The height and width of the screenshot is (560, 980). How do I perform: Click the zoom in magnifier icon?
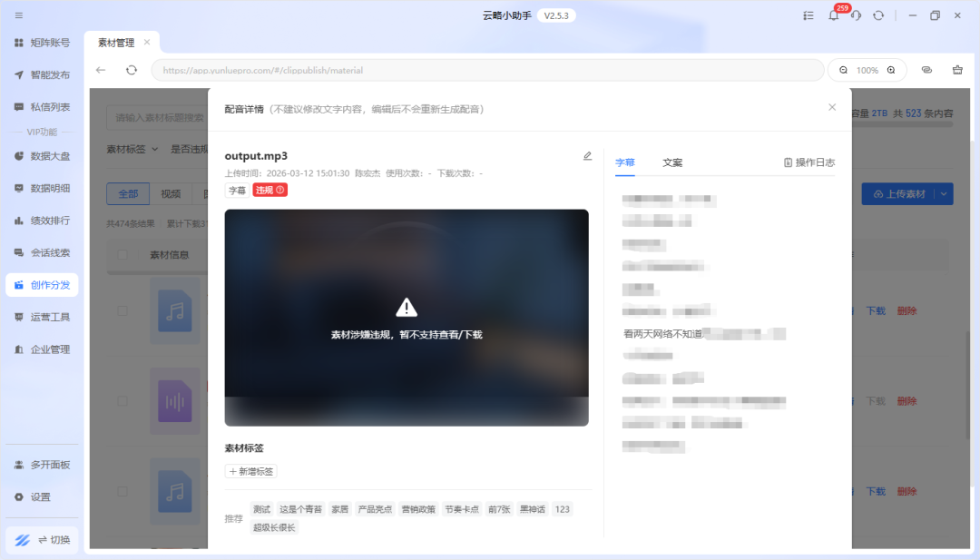[891, 70]
